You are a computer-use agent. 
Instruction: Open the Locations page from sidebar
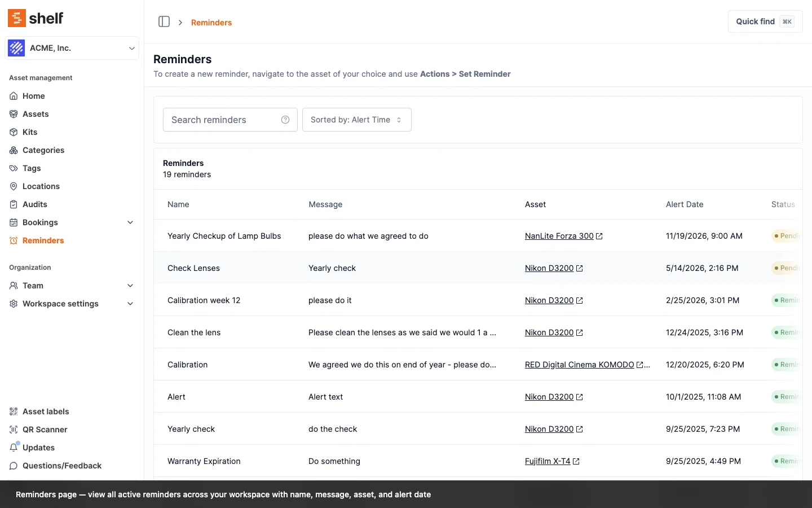pos(41,186)
